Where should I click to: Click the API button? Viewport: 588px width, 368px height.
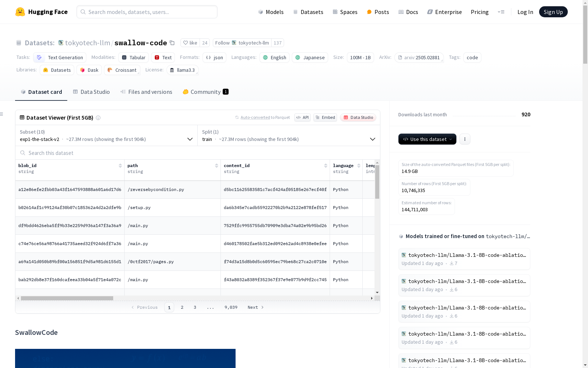pyautogui.click(x=302, y=117)
